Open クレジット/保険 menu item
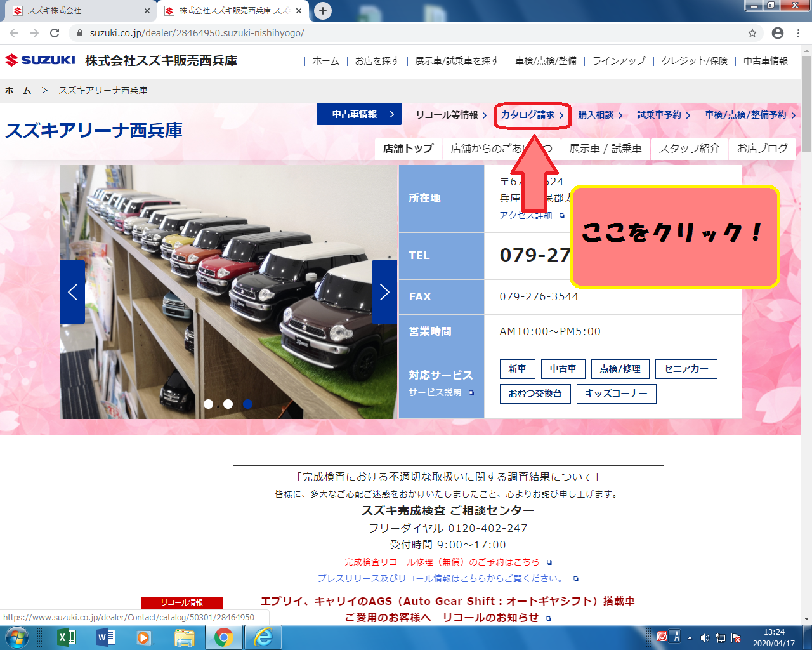 click(694, 61)
